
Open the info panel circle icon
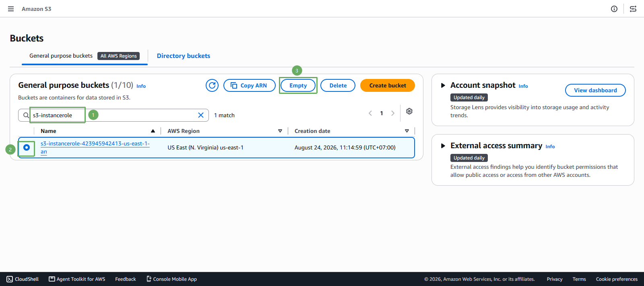(614, 9)
